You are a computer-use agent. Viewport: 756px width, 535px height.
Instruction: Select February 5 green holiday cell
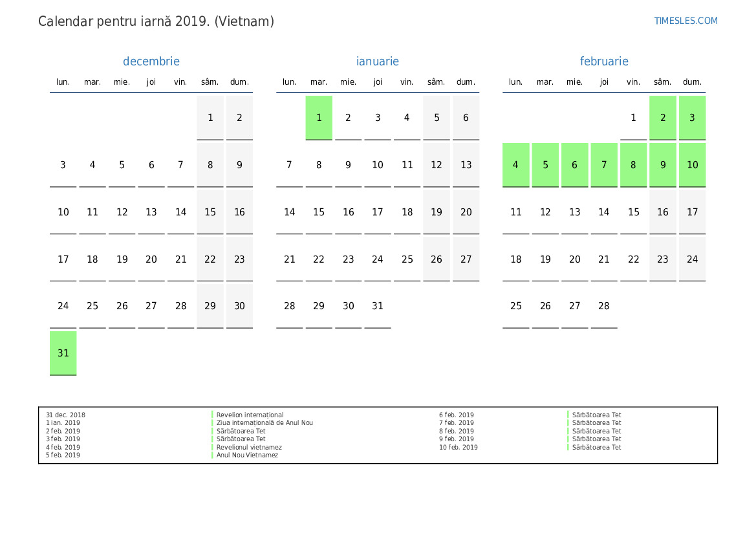pyautogui.click(x=545, y=165)
